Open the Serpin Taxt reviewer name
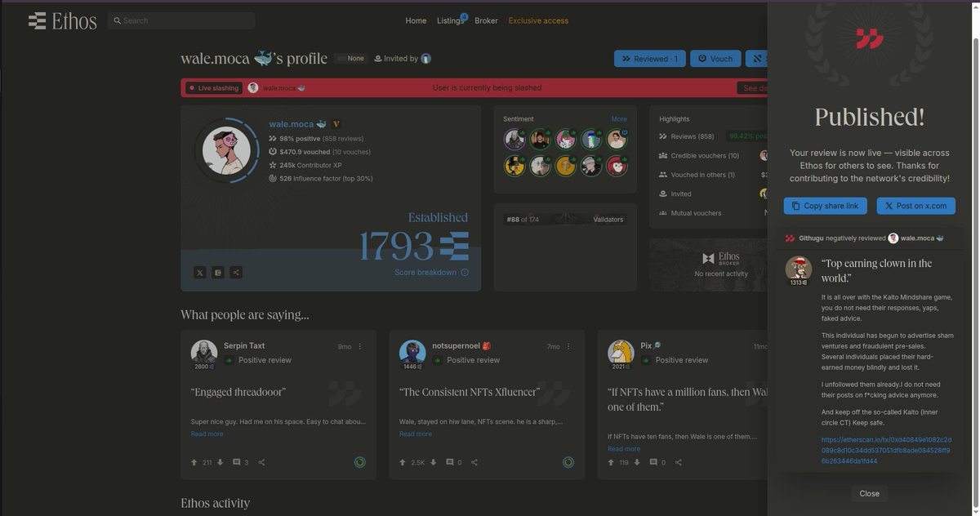980x516 pixels. point(244,345)
